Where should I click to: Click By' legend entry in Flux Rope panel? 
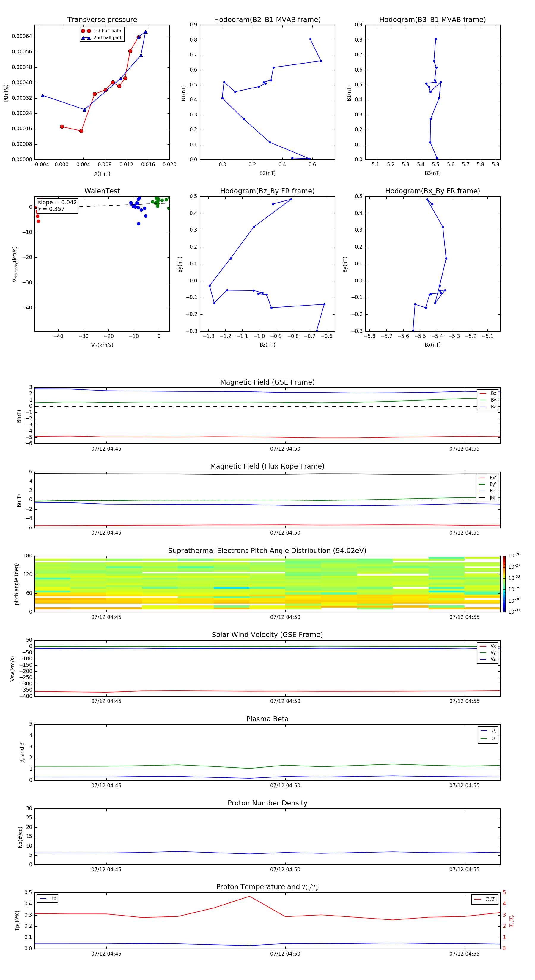(487, 484)
